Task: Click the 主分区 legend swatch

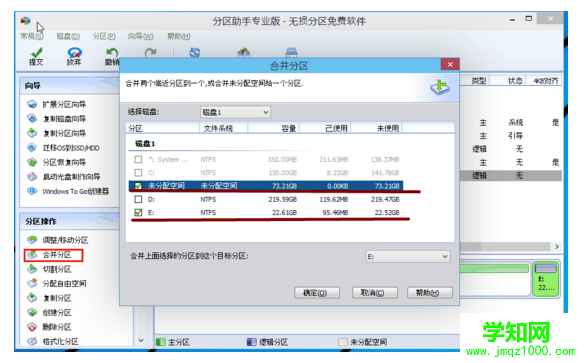Action: click(160, 342)
